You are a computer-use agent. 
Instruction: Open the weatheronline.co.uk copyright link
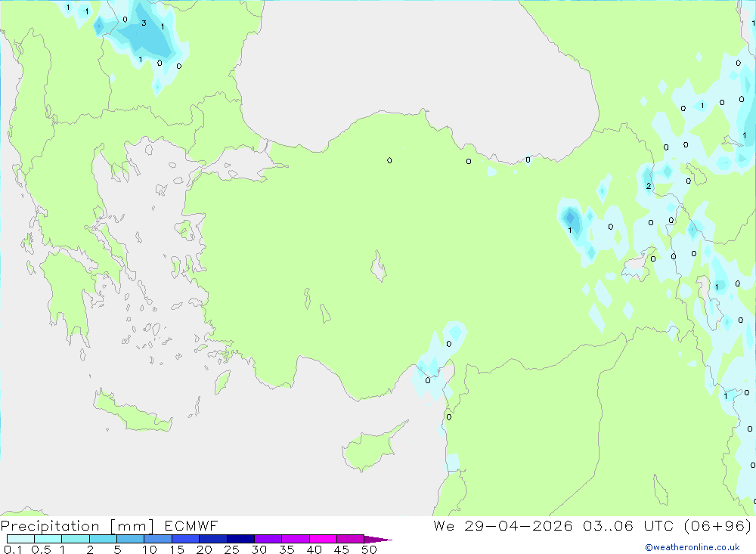coord(692,547)
